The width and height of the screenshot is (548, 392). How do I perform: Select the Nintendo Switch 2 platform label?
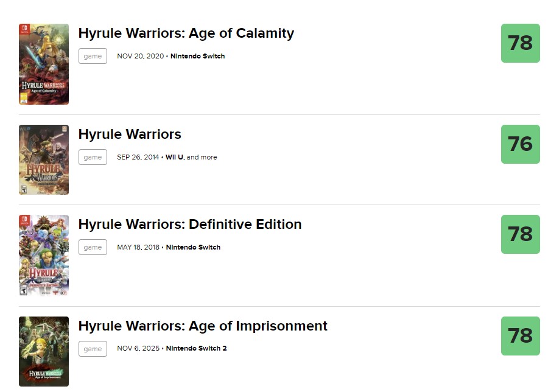click(196, 349)
